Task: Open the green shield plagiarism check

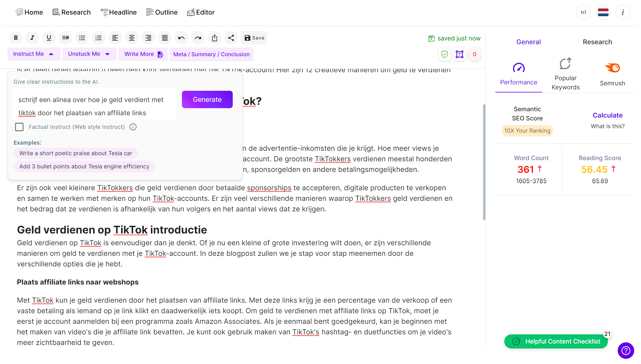Action: [x=444, y=54]
